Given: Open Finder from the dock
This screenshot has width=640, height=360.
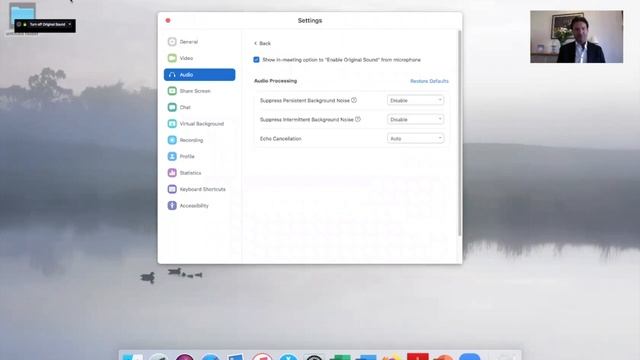Looking at the screenshot, I should pos(133,357).
